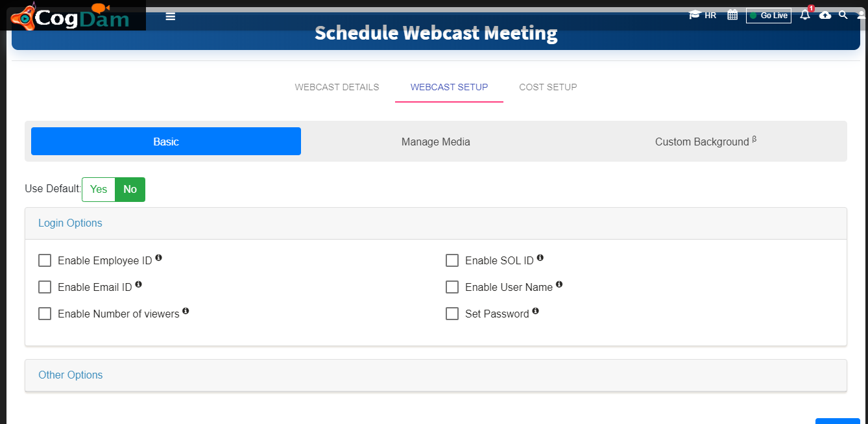Click the CogDam logo
This screenshot has height=424, width=868.
pos(72,16)
